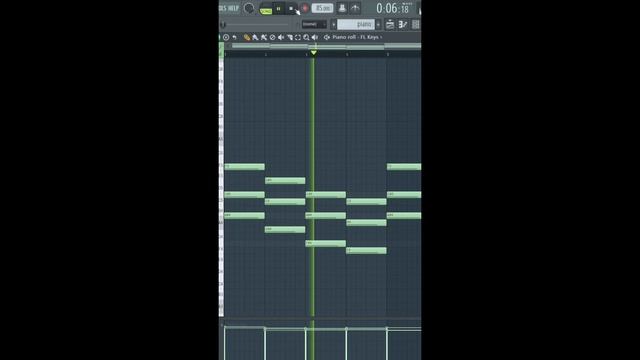Click the arrow left of the piano pattern name
This screenshot has width=640, height=360.
click(333, 24)
